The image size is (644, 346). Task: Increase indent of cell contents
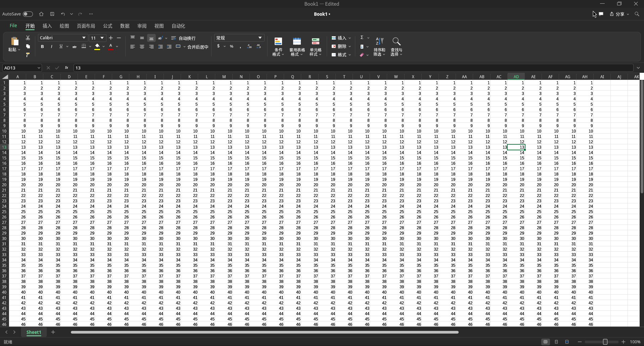(x=169, y=47)
